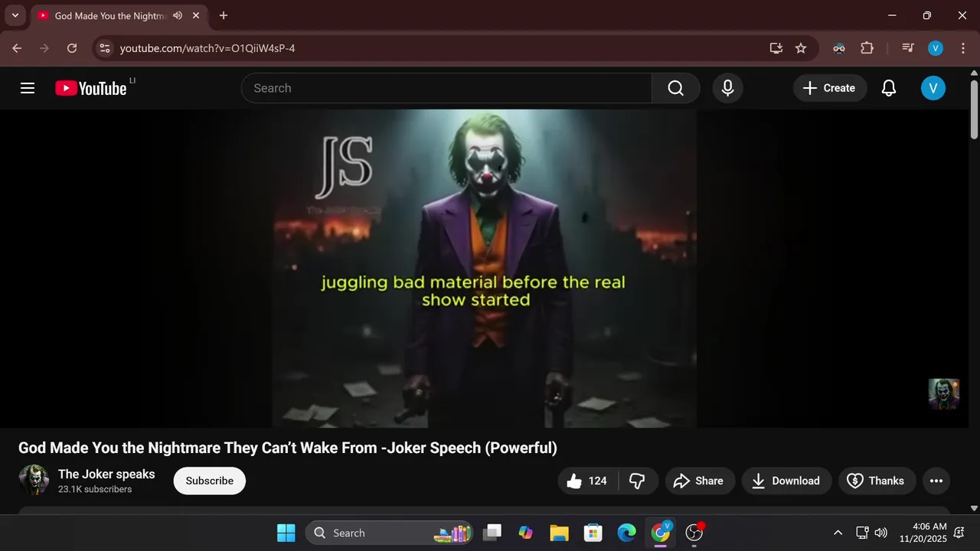Open the Chrome extensions puzzle icon
Screen dimensions: 980x551
tap(867, 48)
